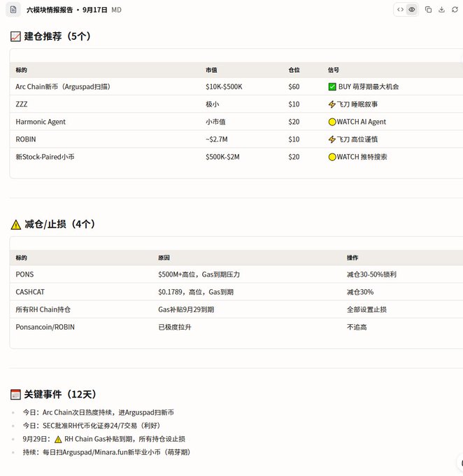463x476 pixels.
Task: Copy the report content
Action: coord(429,10)
